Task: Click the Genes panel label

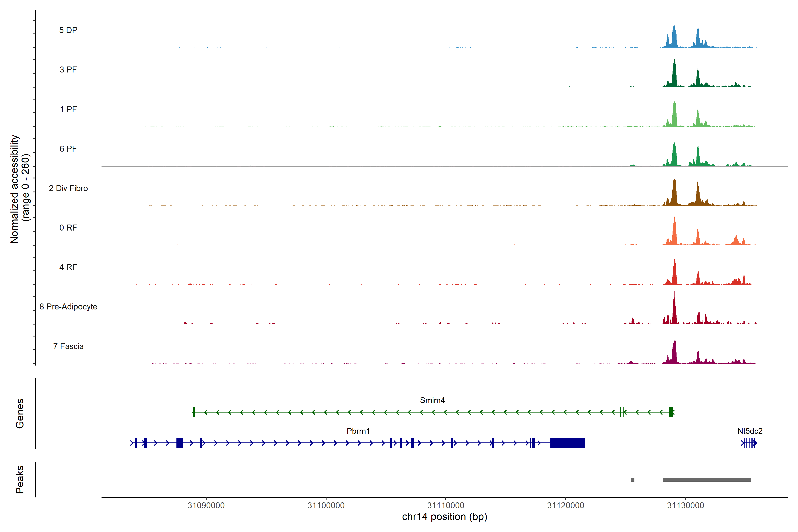Action: 20,414
